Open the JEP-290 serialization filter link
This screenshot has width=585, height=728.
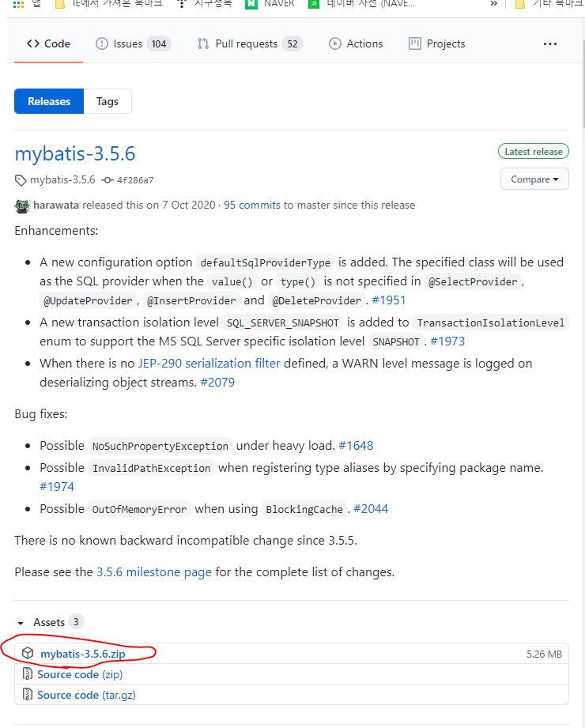point(209,363)
